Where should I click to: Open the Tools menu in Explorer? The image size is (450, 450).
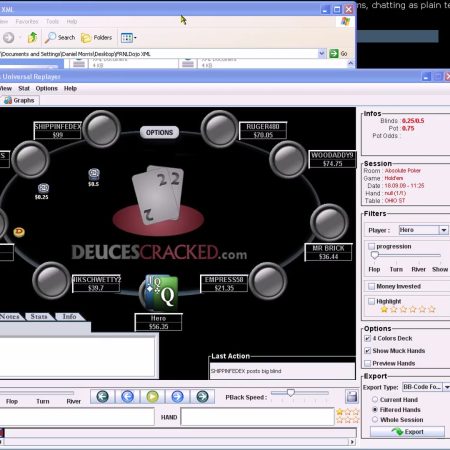pyautogui.click(x=52, y=22)
